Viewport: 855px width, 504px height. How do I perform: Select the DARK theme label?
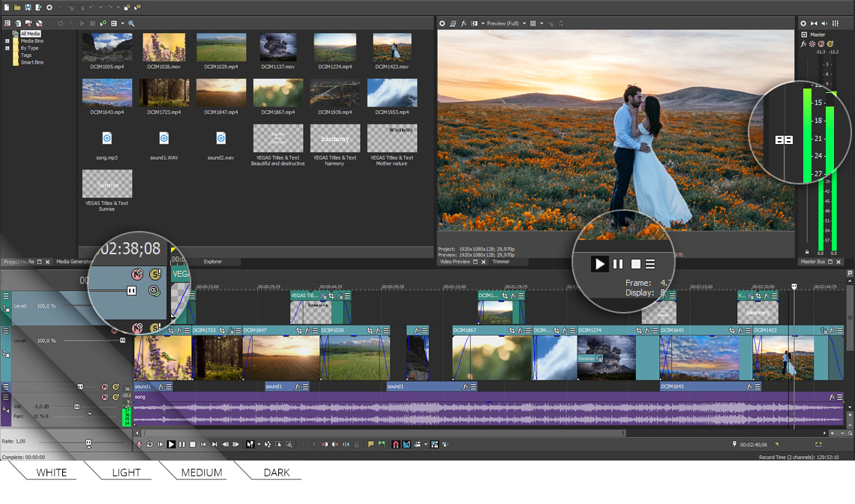click(x=277, y=472)
